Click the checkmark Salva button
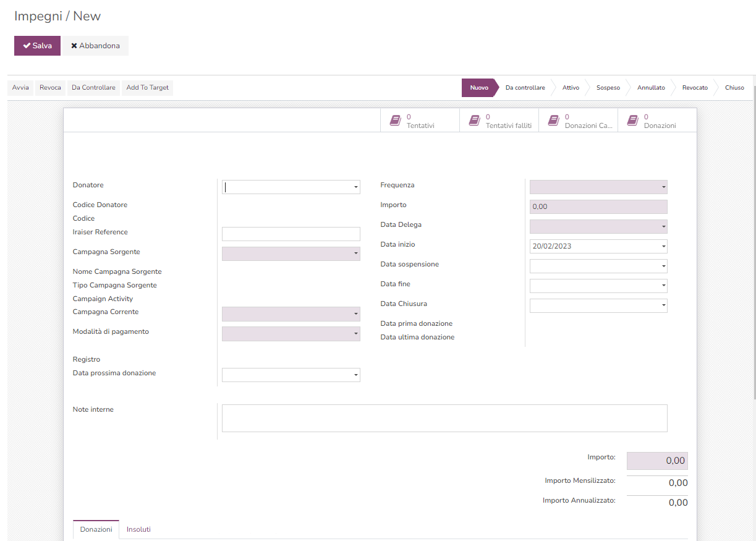This screenshot has width=756, height=541. (37, 46)
